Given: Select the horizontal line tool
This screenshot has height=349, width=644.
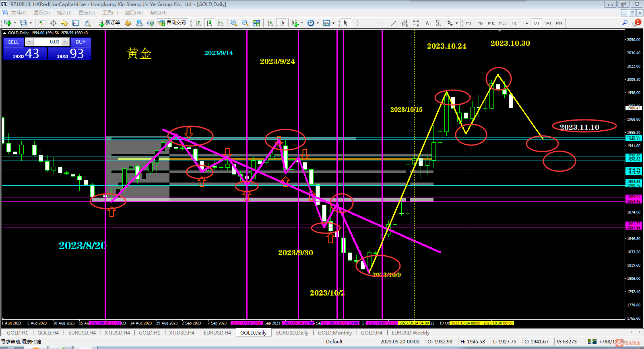Looking at the screenshot, I should coord(382,23).
